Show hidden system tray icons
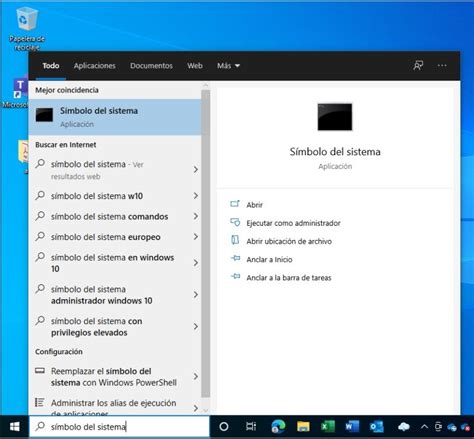 [424, 427]
